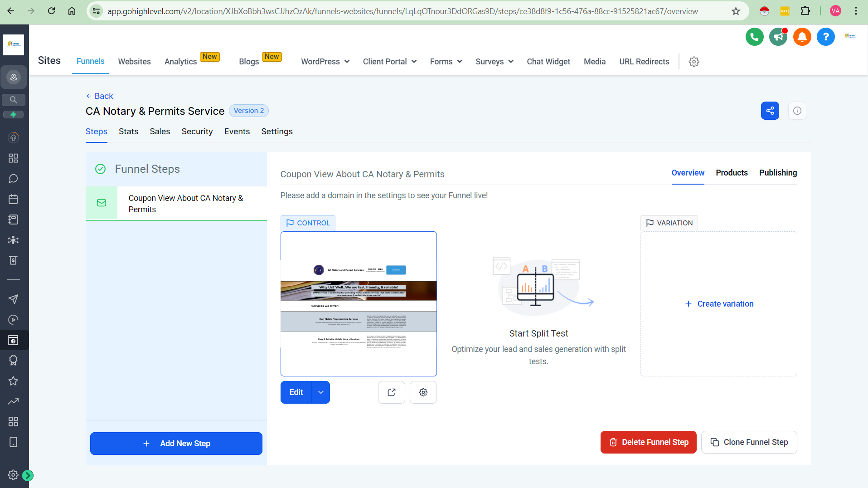Open the sidebar Sites browser icon
Image resolution: width=868 pixels, height=488 pixels.
click(x=14, y=340)
